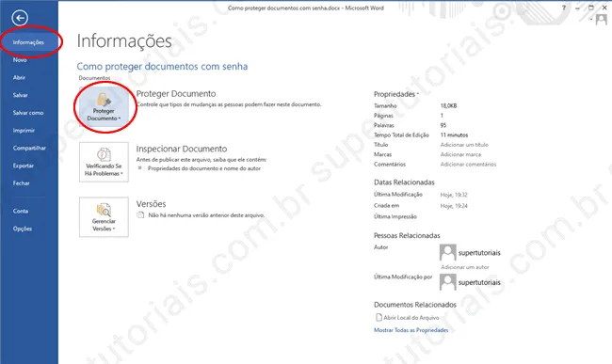This screenshot has width=612, height=364.
Task: Open the Imprimir page
Action: coord(24,130)
